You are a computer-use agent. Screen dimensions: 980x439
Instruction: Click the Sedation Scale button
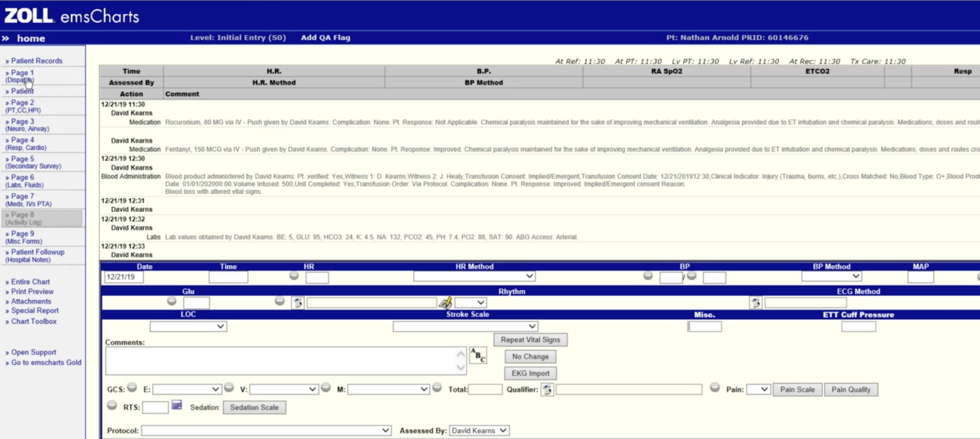click(x=254, y=407)
